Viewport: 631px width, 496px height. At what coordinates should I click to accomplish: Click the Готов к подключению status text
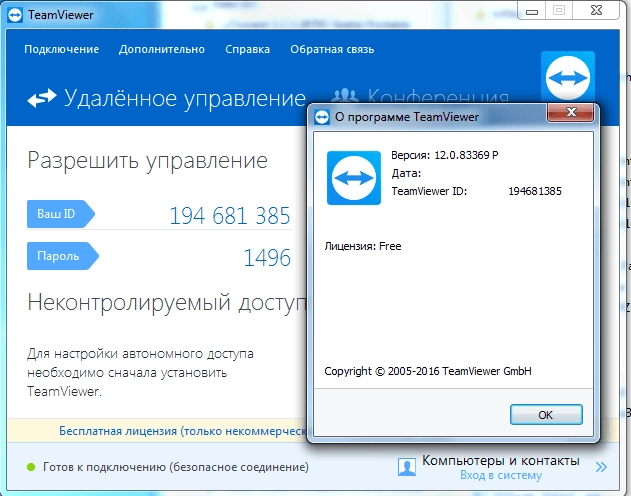(x=176, y=467)
